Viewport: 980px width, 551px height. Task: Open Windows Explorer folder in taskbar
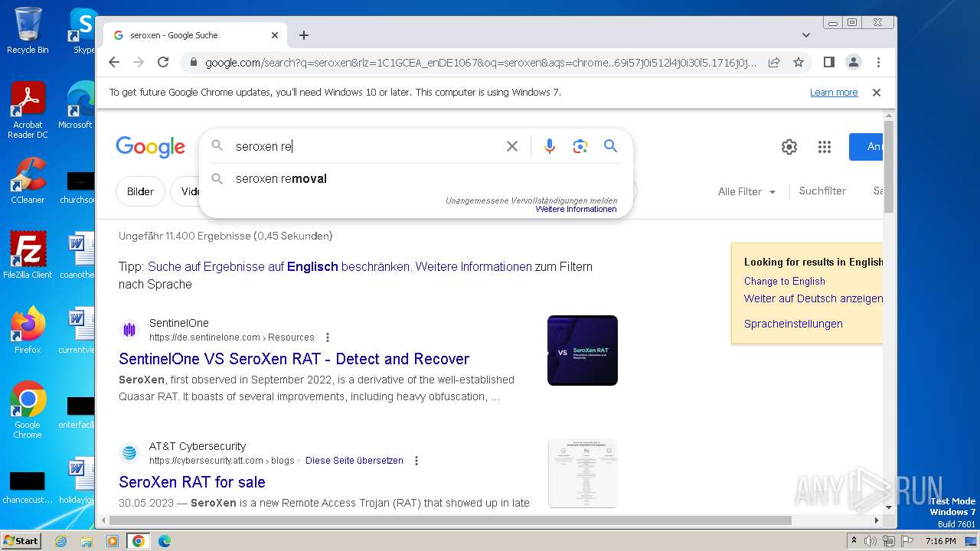click(x=87, y=541)
